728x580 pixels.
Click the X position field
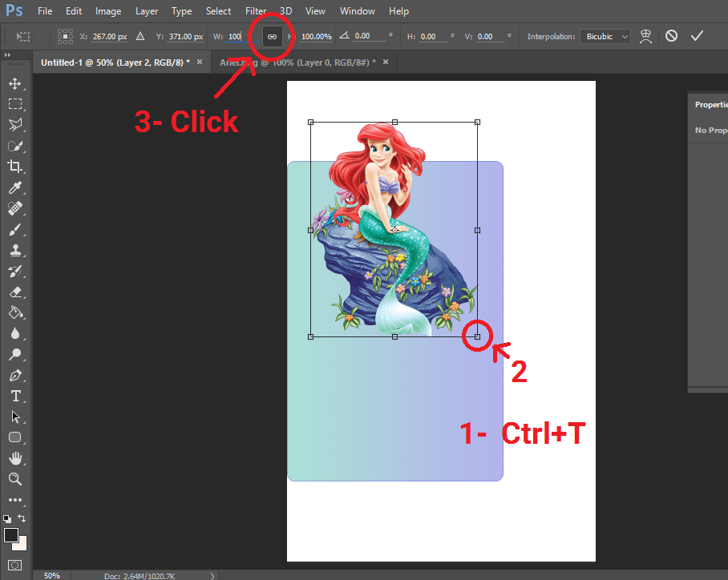(x=110, y=36)
